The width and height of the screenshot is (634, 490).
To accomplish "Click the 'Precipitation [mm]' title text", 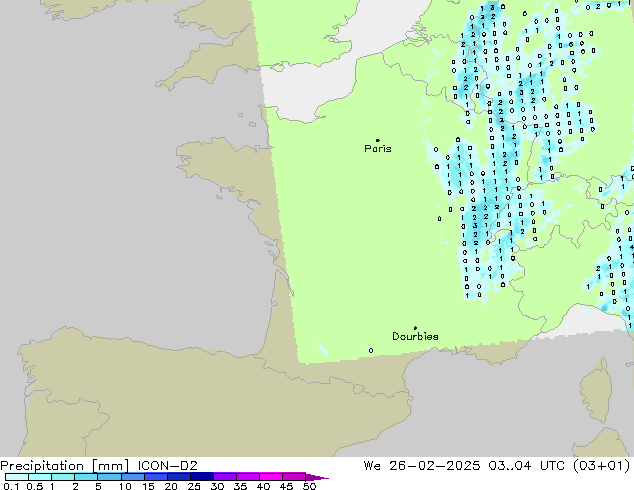I will pos(65,466).
